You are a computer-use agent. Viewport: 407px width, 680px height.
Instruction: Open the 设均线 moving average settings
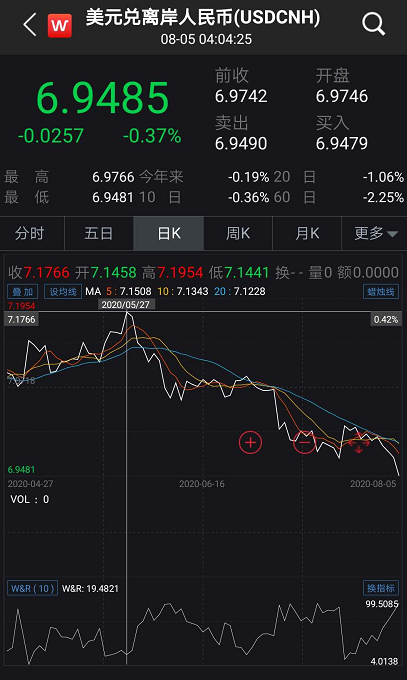coord(63,291)
